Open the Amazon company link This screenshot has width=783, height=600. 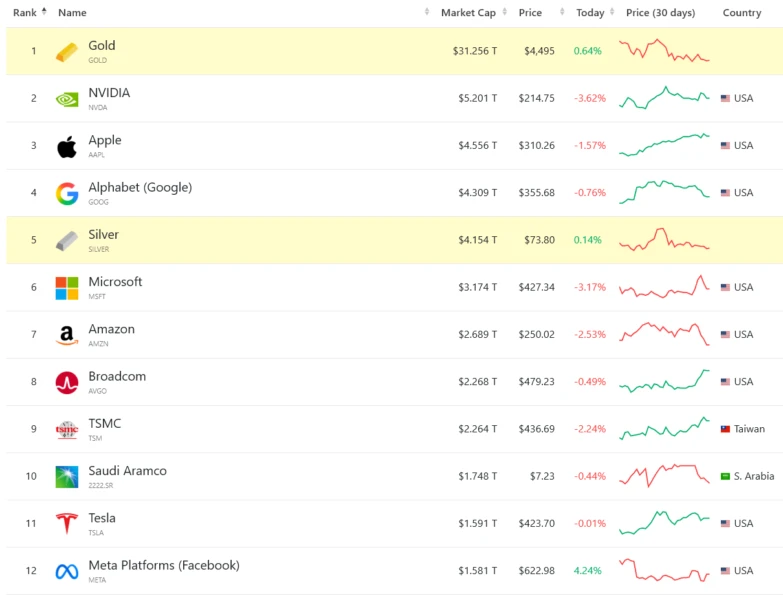111,329
